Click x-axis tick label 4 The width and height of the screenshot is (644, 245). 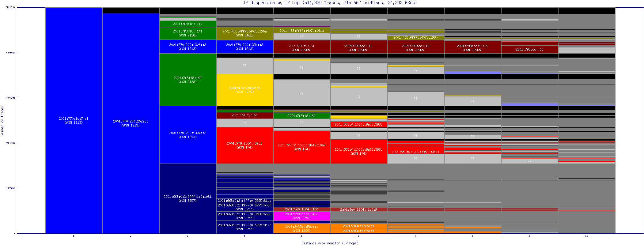click(x=244, y=236)
